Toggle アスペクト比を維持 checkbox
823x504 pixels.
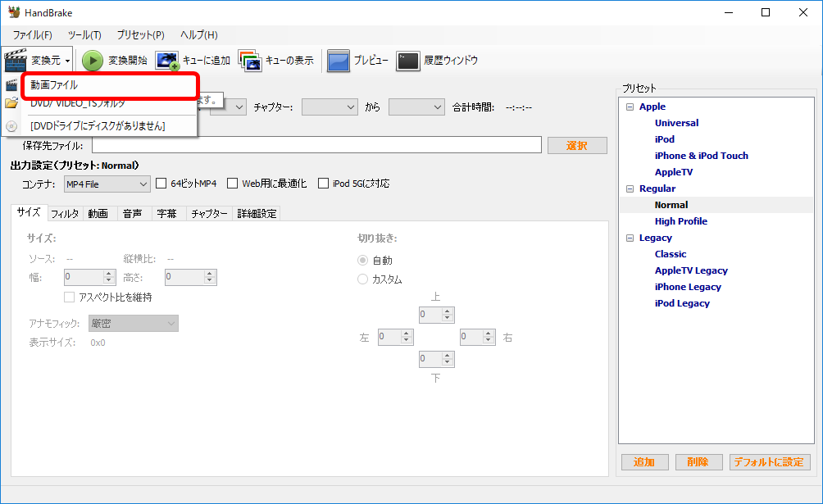(x=70, y=297)
